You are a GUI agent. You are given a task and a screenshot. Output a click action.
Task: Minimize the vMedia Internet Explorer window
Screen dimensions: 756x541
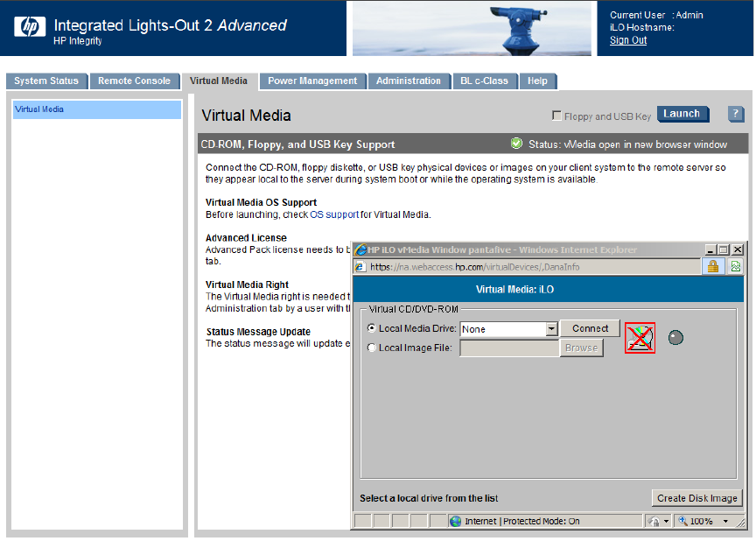[710, 249]
